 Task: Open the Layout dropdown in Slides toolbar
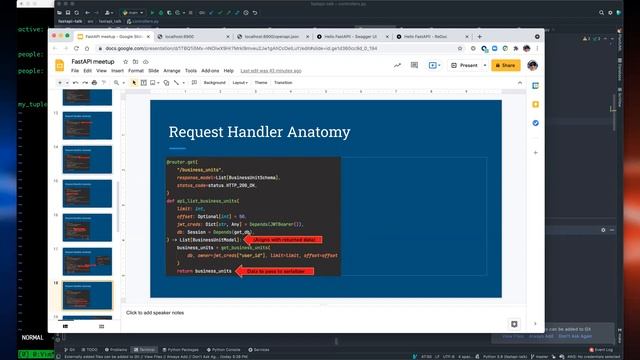[x=240, y=83]
